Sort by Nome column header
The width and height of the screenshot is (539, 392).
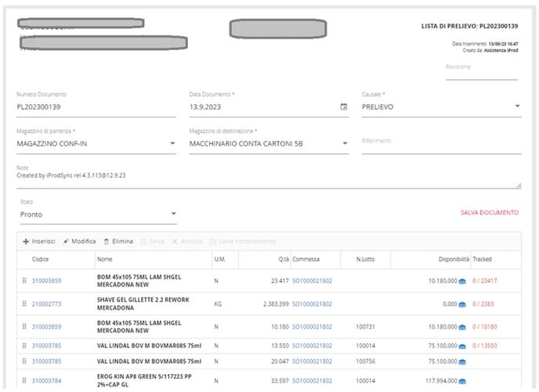coord(104,260)
